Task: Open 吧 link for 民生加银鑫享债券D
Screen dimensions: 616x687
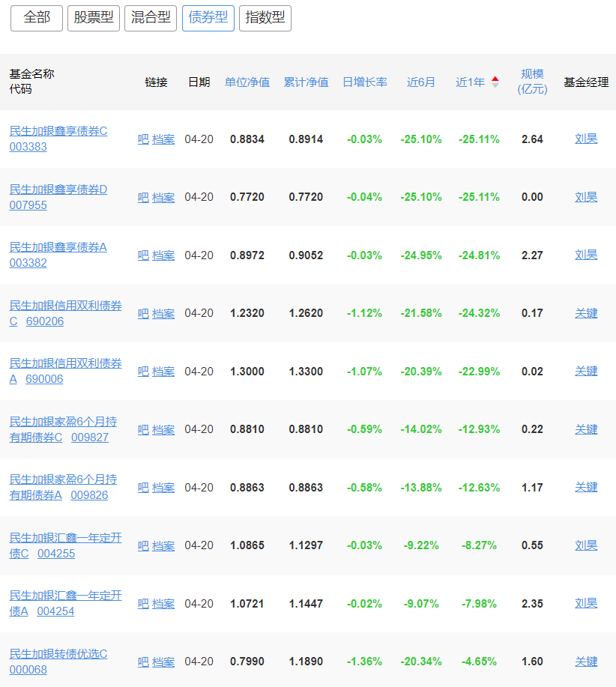Action: [143, 198]
